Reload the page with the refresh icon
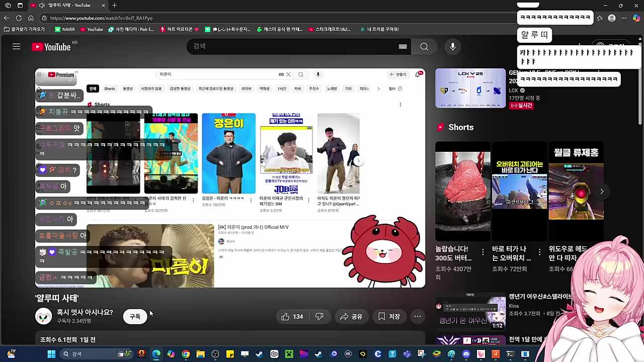This screenshot has width=644, height=362. tap(19, 18)
